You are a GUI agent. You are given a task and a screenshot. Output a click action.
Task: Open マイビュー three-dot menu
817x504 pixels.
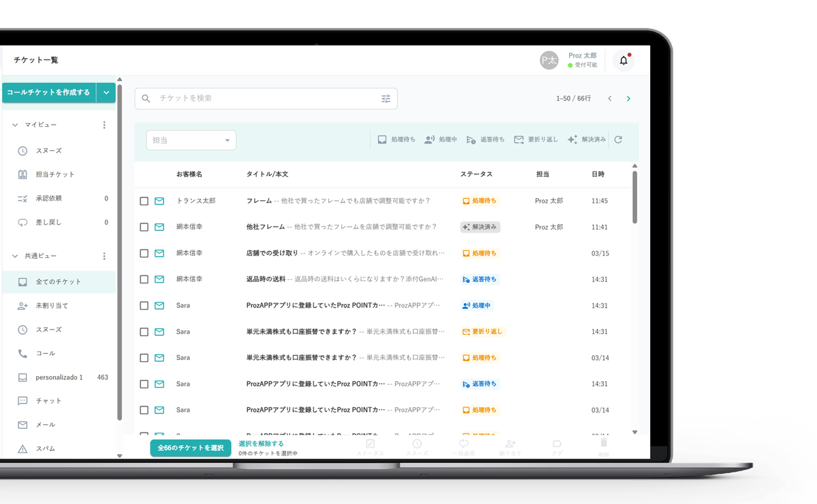click(104, 125)
